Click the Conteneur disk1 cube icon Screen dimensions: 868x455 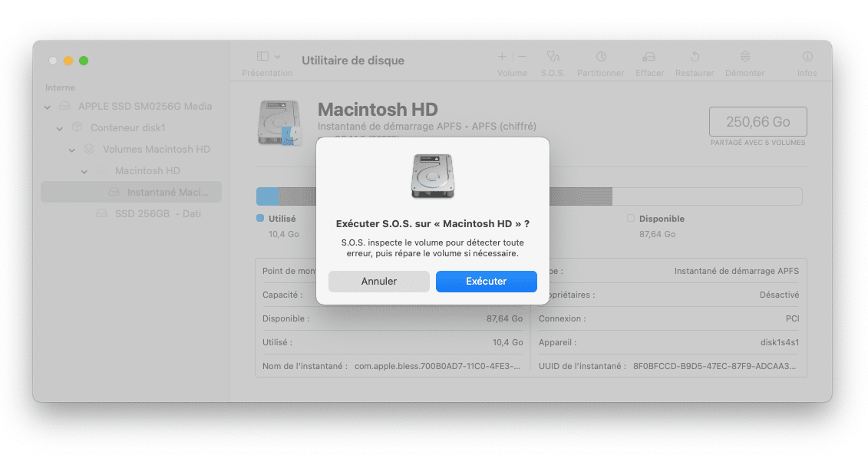(x=77, y=127)
